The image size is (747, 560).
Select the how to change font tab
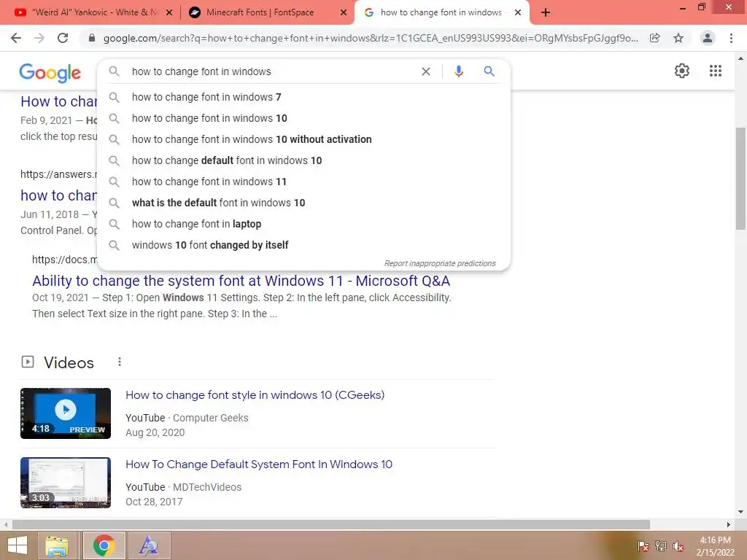[x=441, y=12]
